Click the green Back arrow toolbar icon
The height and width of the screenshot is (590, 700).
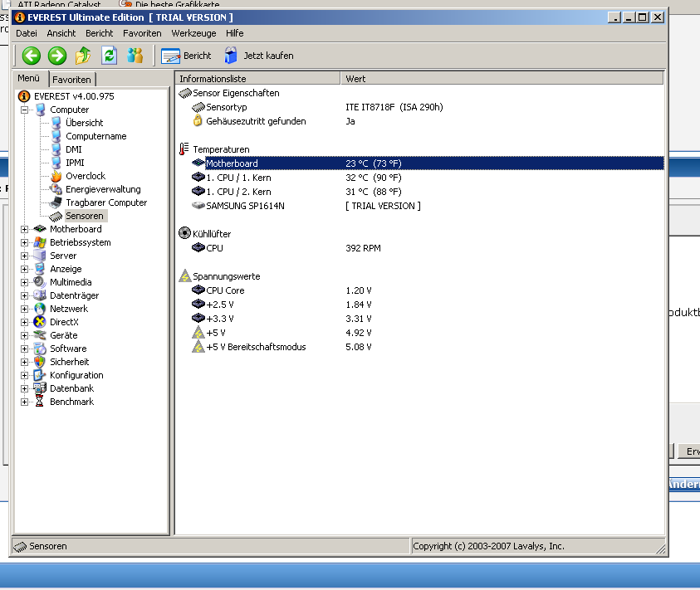(x=32, y=56)
